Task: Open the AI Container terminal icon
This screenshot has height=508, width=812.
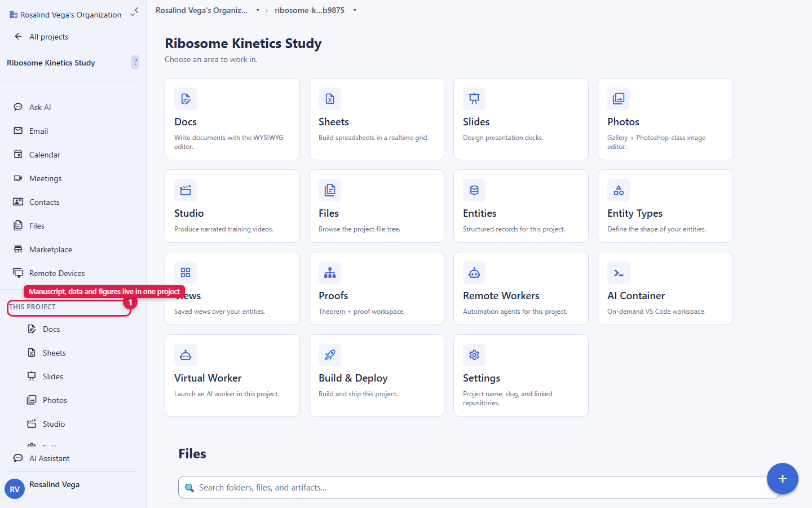Action: coord(619,273)
